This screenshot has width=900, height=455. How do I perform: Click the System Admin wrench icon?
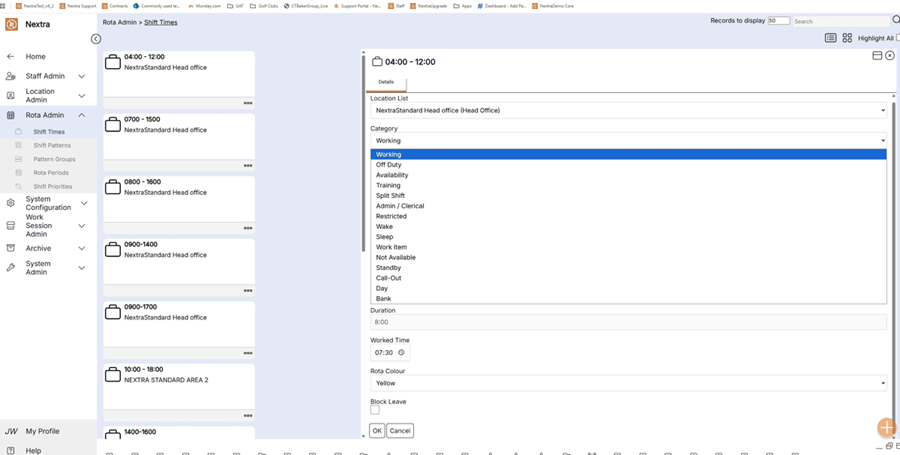(x=10, y=268)
